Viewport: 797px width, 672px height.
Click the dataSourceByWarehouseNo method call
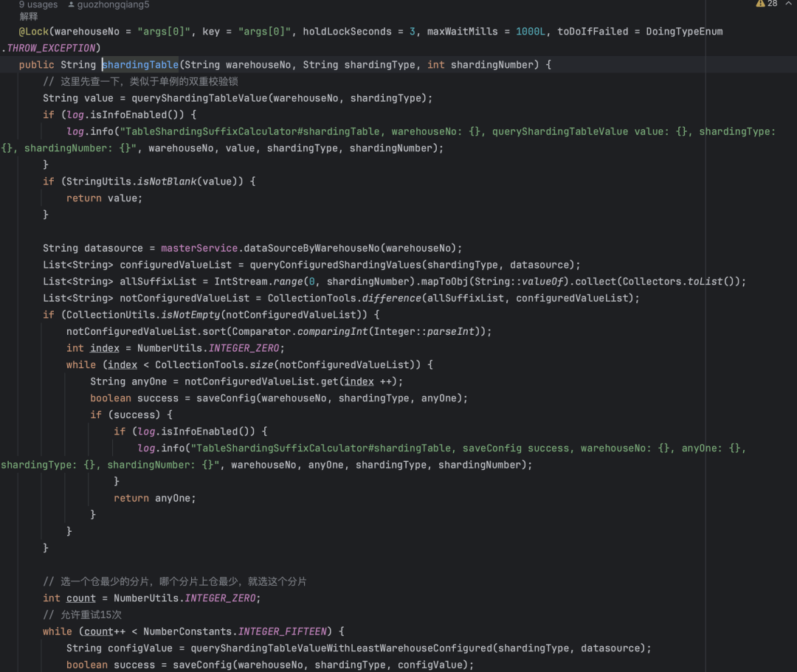(x=311, y=248)
